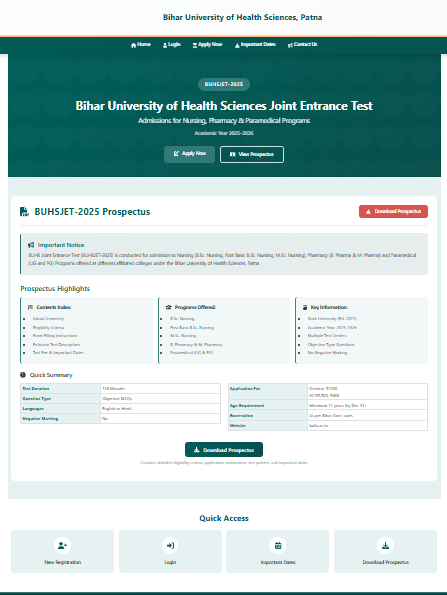Click the Objective MCQs value cell

tap(160, 399)
